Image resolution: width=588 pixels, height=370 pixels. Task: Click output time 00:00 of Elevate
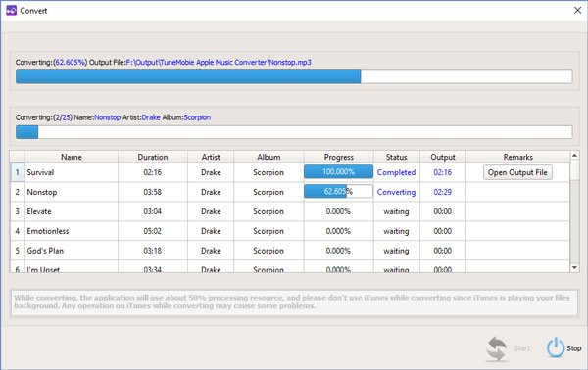443,211
